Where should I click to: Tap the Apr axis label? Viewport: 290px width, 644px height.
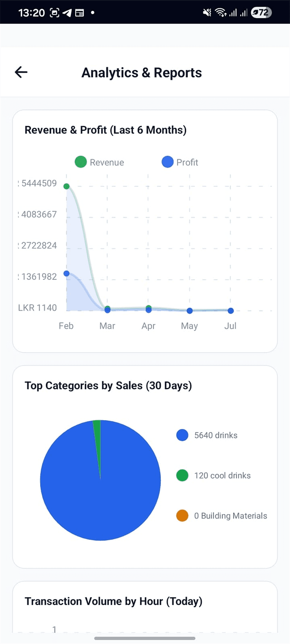coord(149,326)
